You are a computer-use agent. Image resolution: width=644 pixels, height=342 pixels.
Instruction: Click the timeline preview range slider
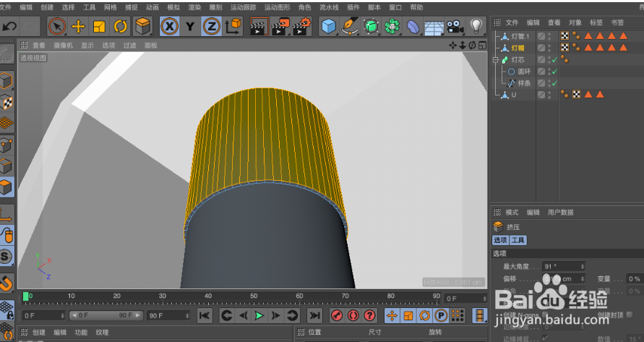click(x=106, y=315)
